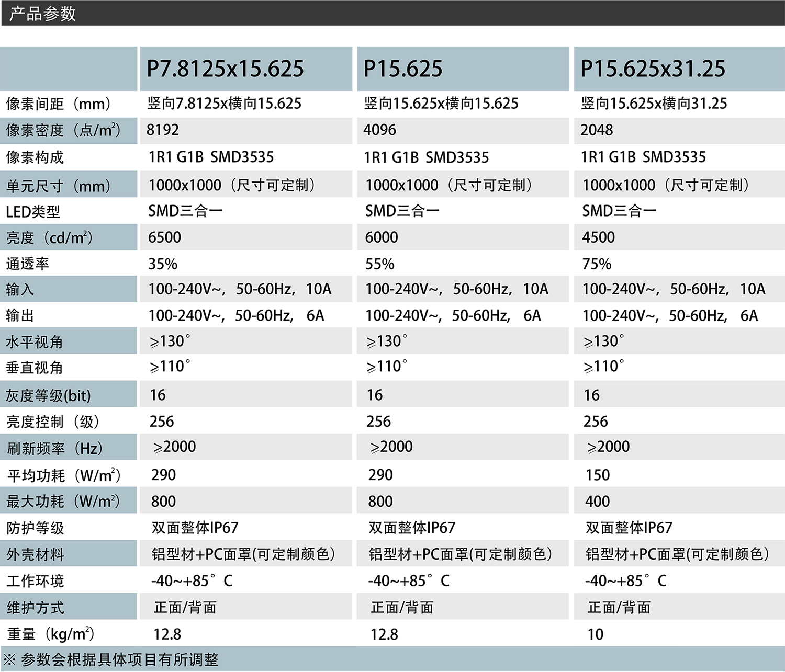Click the 灰度等级(bit) row label
The height and width of the screenshot is (672, 785).
(48, 395)
